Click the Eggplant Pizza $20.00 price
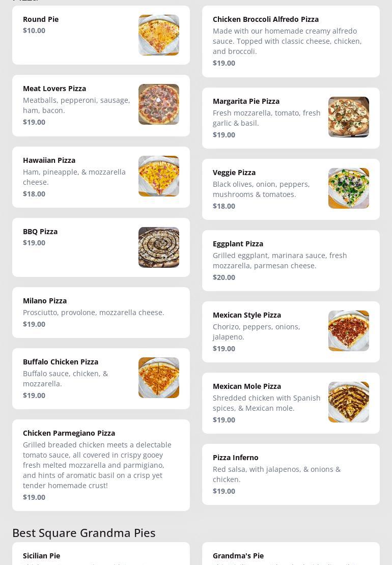Screen dimensions: 392x565 point(224,277)
